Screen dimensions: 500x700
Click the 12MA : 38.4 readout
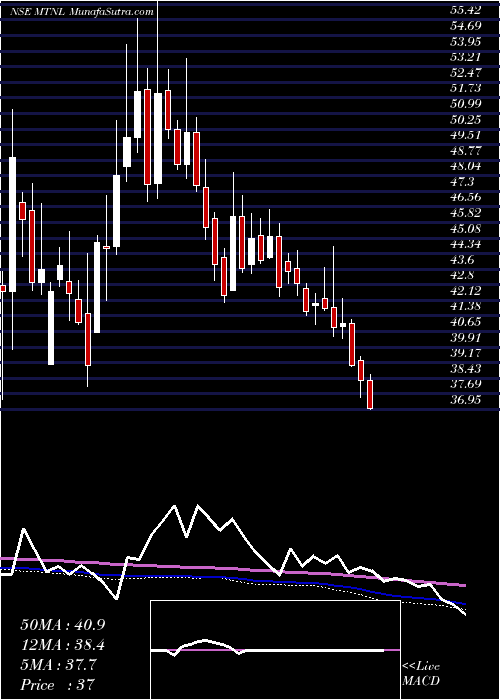[x=62, y=645]
